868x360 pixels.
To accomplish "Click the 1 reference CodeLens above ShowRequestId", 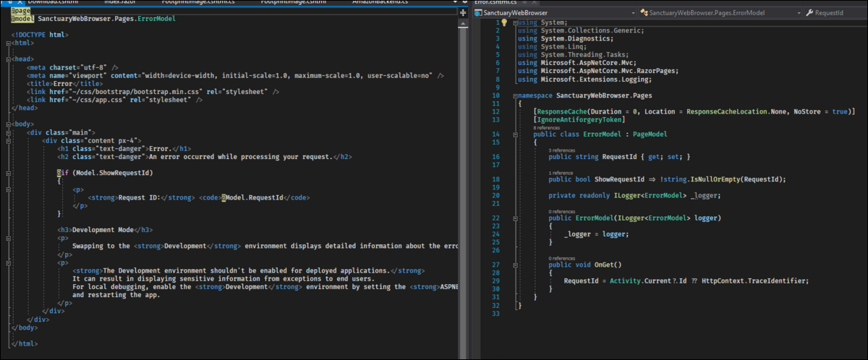I will point(561,173).
